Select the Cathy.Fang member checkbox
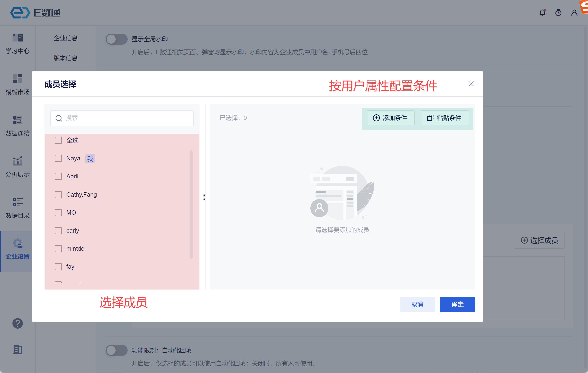This screenshot has width=588, height=373. pyautogui.click(x=58, y=195)
